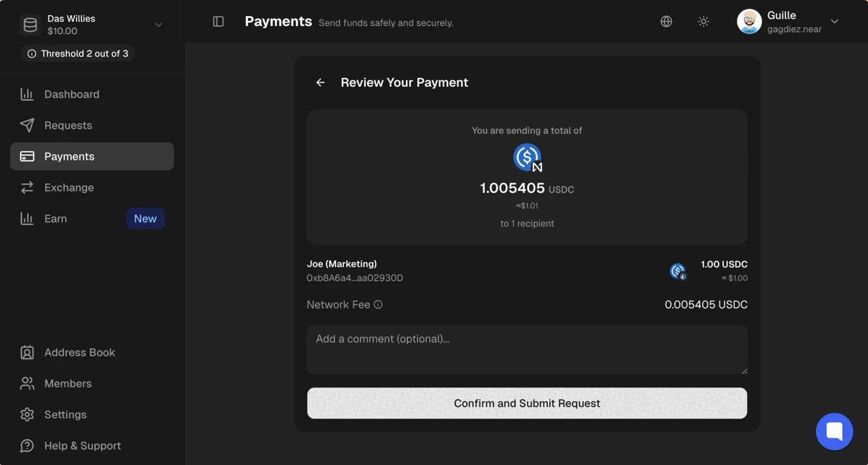The image size is (868, 465).
Task: Click Joe's small USDC token icon
Action: pos(678,271)
